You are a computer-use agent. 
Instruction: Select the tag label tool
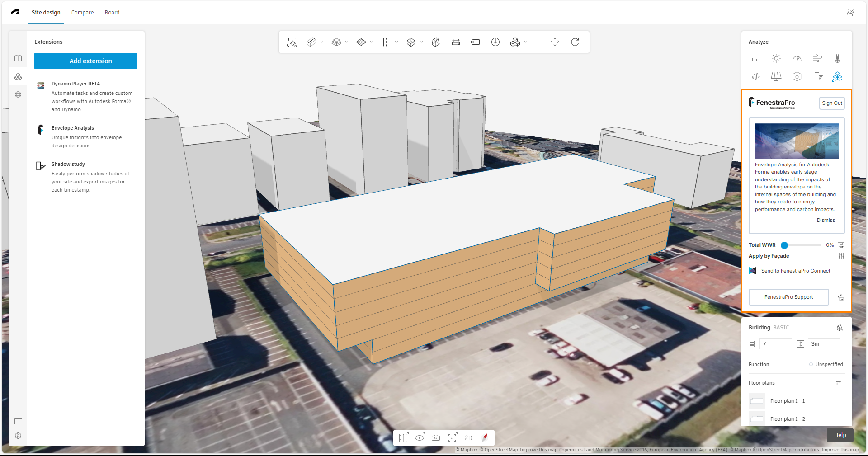(475, 42)
